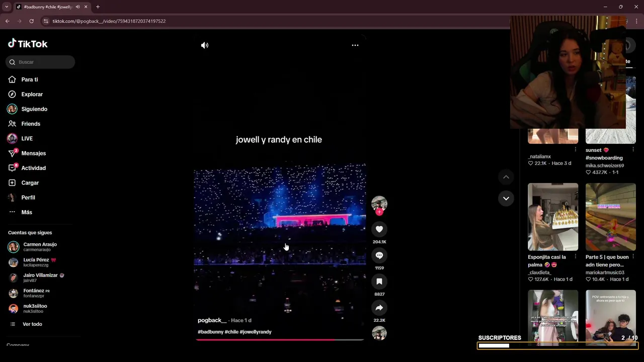Screen dimensions: 644x362
Task: Open the spinning sound disc thumbnail
Action: pyautogui.click(x=379, y=333)
